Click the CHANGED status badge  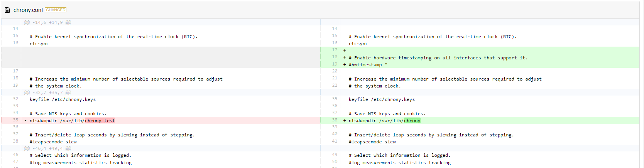coord(56,10)
